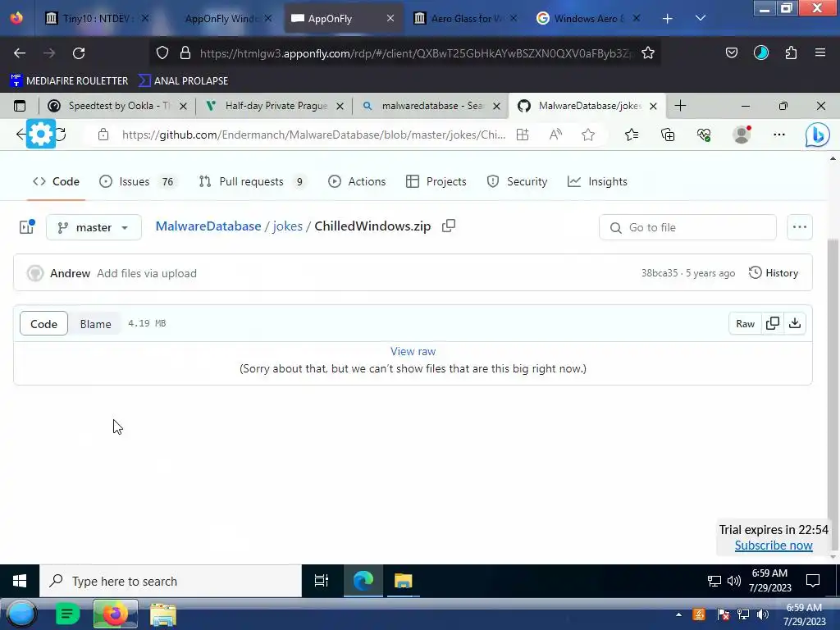Screen dimensions: 840x630
Task: Open the GitHub Insights tab
Action: coord(597,181)
